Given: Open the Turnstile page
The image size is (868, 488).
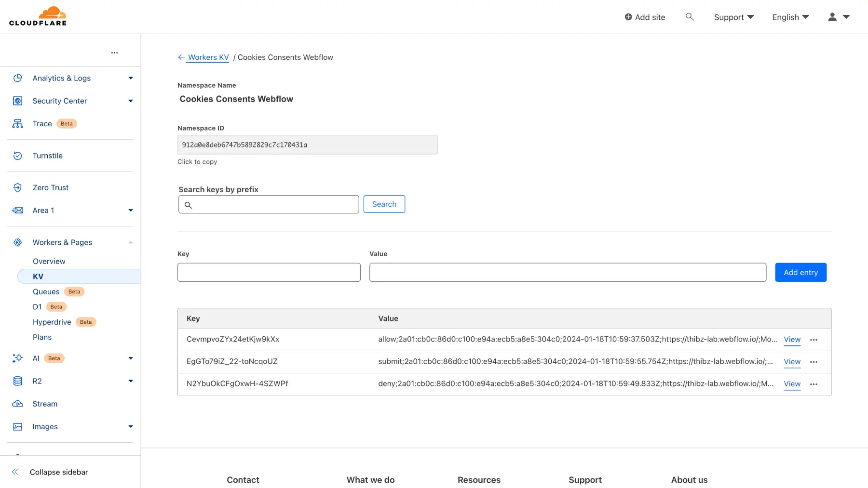Looking at the screenshot, I should tap(47, 156).
